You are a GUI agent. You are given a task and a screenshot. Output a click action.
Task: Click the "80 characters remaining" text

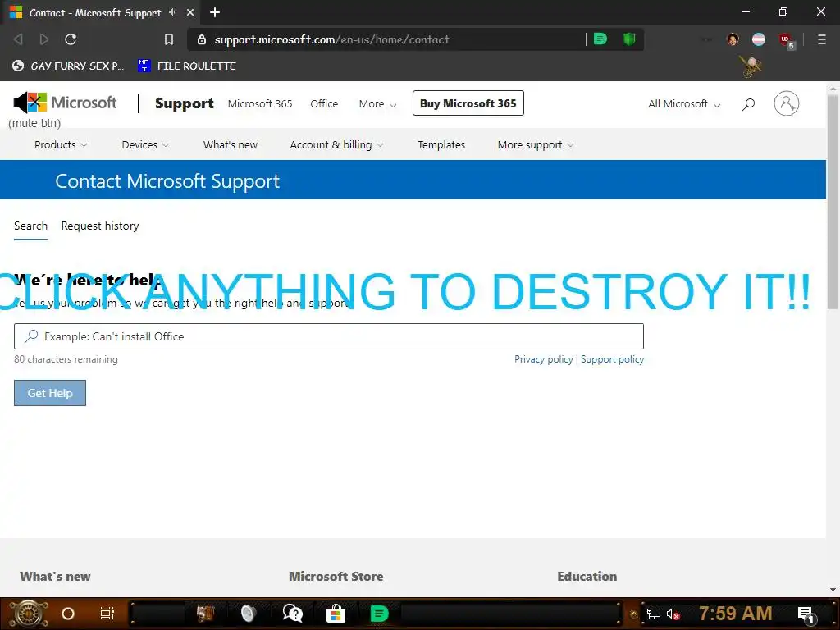pyautogui.click(x=66, y=359)
